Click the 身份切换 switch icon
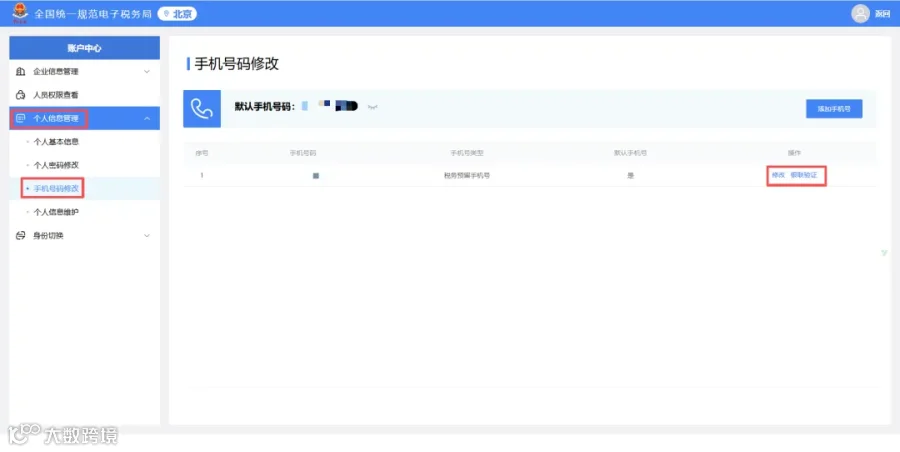The width and height of the screenshot is (900, 452). coord(21,235)
